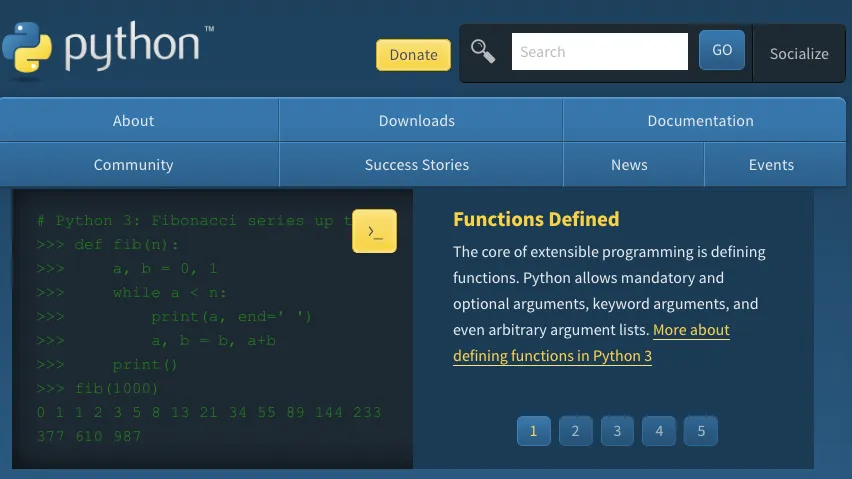
Task: Open the Socialize dropdown menu
Action: point(798,54)
